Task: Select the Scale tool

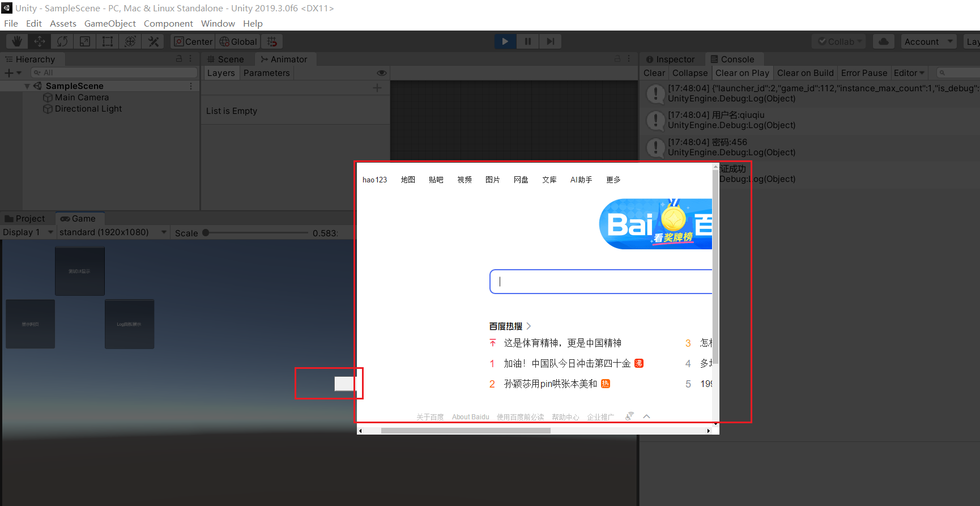Action: pos(85,41)
